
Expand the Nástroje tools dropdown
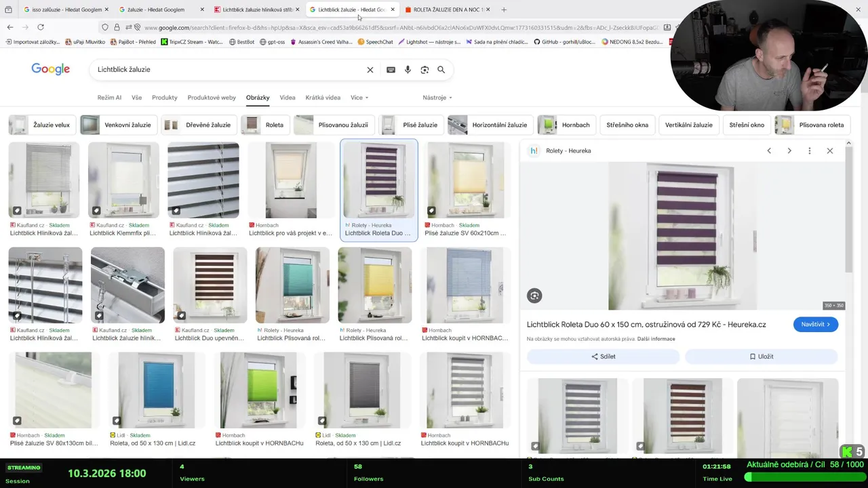[x=437, y=98]
